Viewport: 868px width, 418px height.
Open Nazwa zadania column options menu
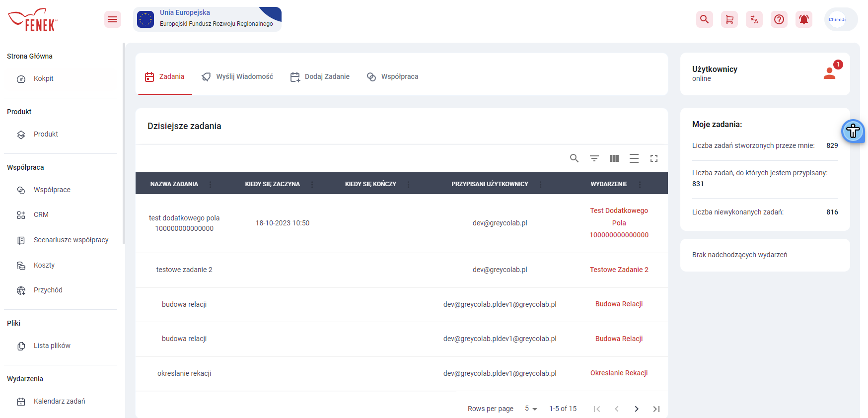[x=211, y=184]
